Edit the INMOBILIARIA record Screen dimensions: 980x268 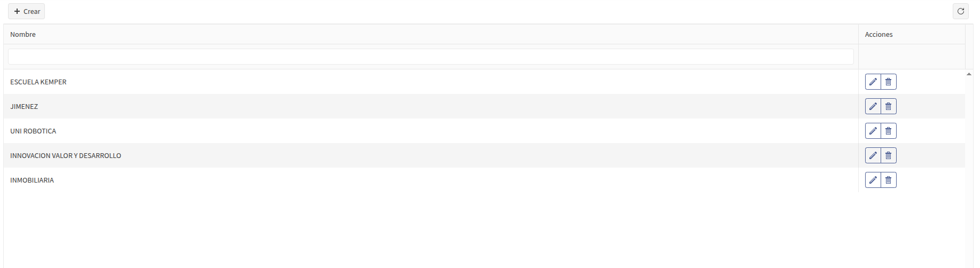pyautogui.click(x=873, y=180)
